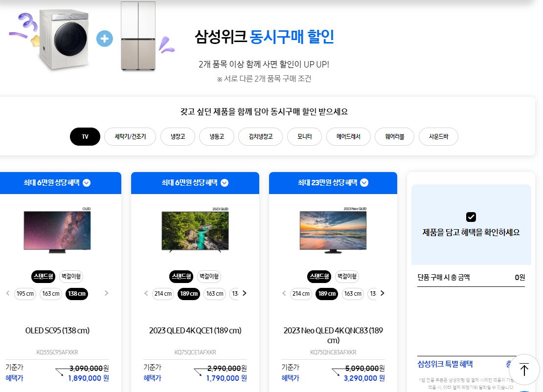Click the 1,890,000 원 benefit price
Image resolution: width=543 pixels, height=392 pixels.
tap(89, 378)
